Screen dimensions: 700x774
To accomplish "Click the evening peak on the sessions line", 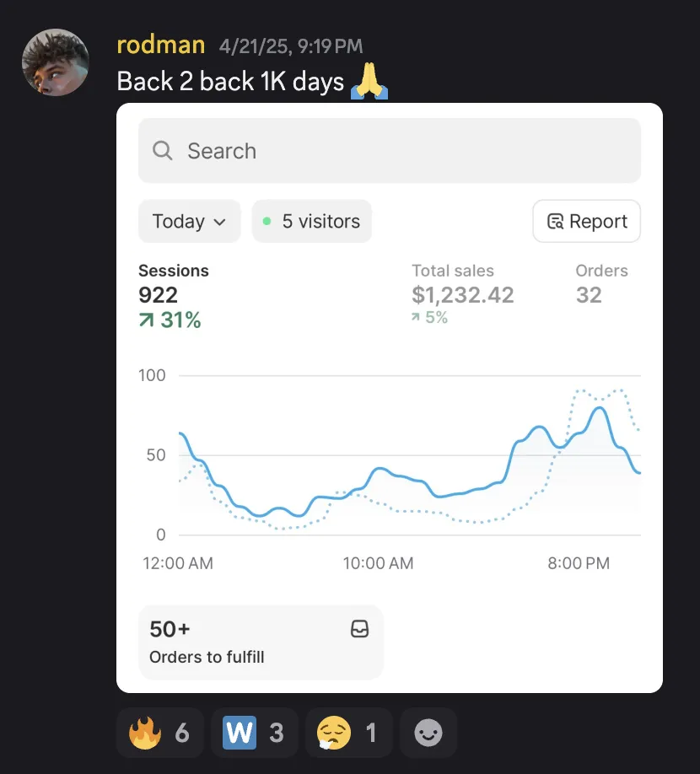I will 600,408.
